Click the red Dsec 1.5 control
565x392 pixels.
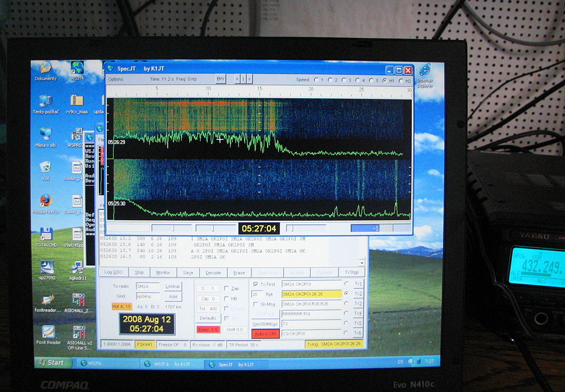[208, 329]
